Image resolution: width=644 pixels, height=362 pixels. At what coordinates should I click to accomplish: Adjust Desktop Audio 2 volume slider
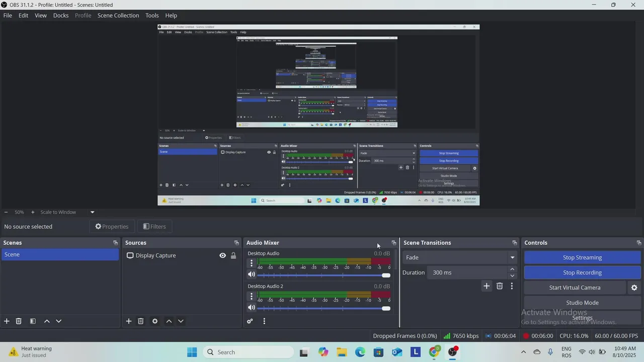click(324, 308)
